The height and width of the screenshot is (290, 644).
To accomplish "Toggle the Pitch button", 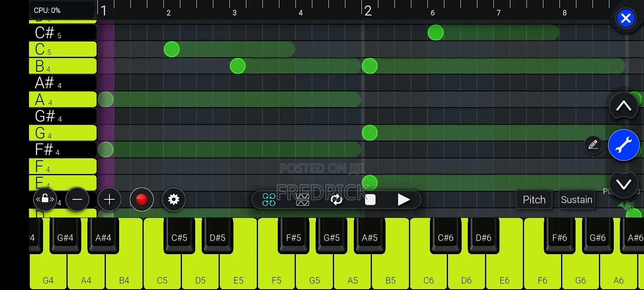I will click(x=534, y=200).
